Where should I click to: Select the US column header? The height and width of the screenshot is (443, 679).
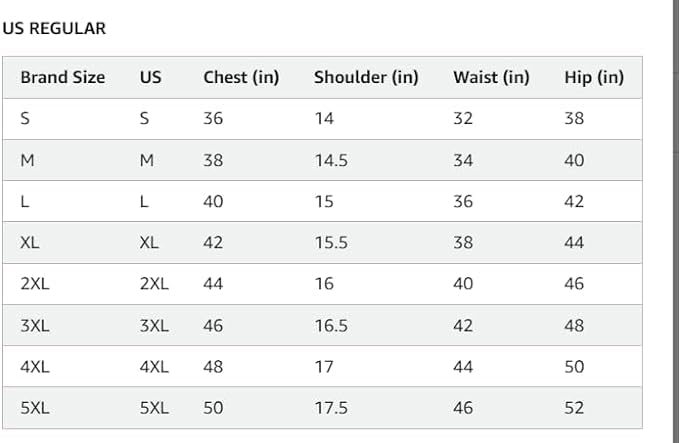[150, 77]
